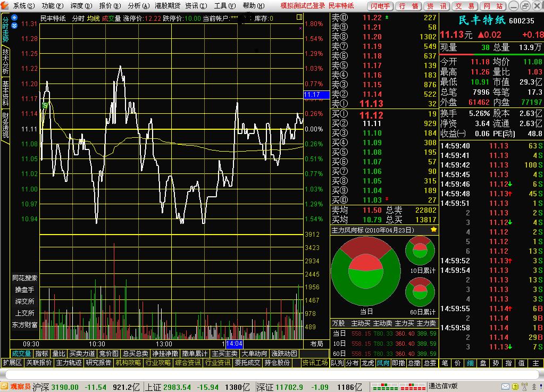The height and width of the screenshot is (392, 544).
Task: Click the up-down arrows icon in status bar
Action: [534, 387]
